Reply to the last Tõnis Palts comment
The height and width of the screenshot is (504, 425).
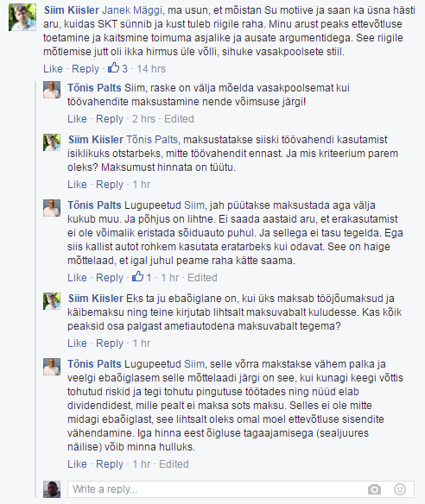pyautogui.click(x=110, y=463)
